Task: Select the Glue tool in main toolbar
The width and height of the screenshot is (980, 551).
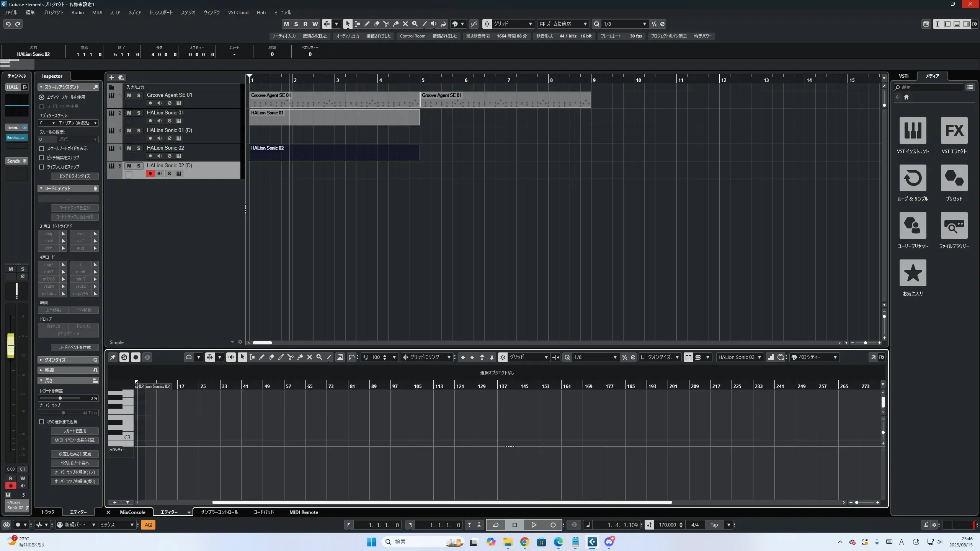Action: click(x=396, y=24)
